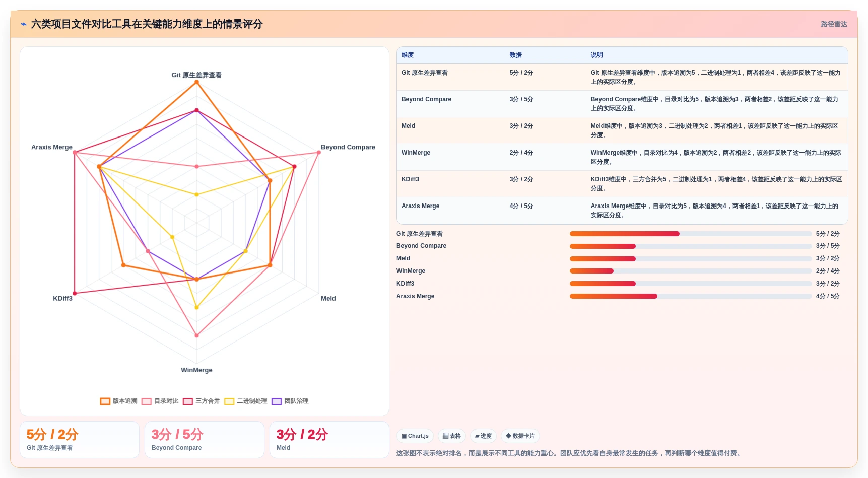
Task: Click WinMerge radar axis label
Action: tap(196, 370)
